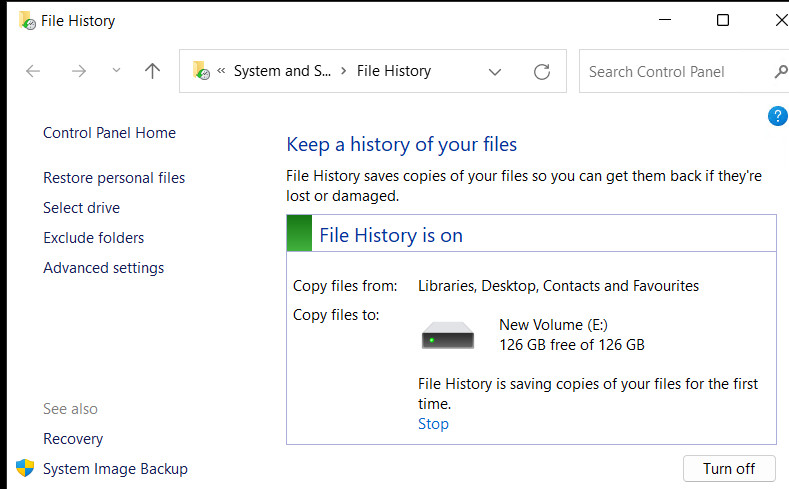Image resolution: width=789 pixels, height=489 pixels.
Task: Click the folder icon in address bar
Action: tap(201, 71)
